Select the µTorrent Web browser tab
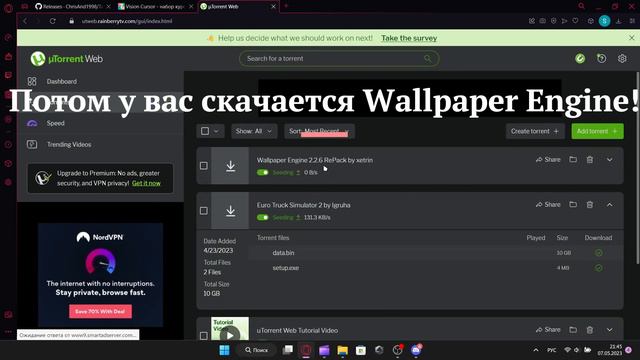Viewport: 640px width, 360px height. [x=238, y=7]
